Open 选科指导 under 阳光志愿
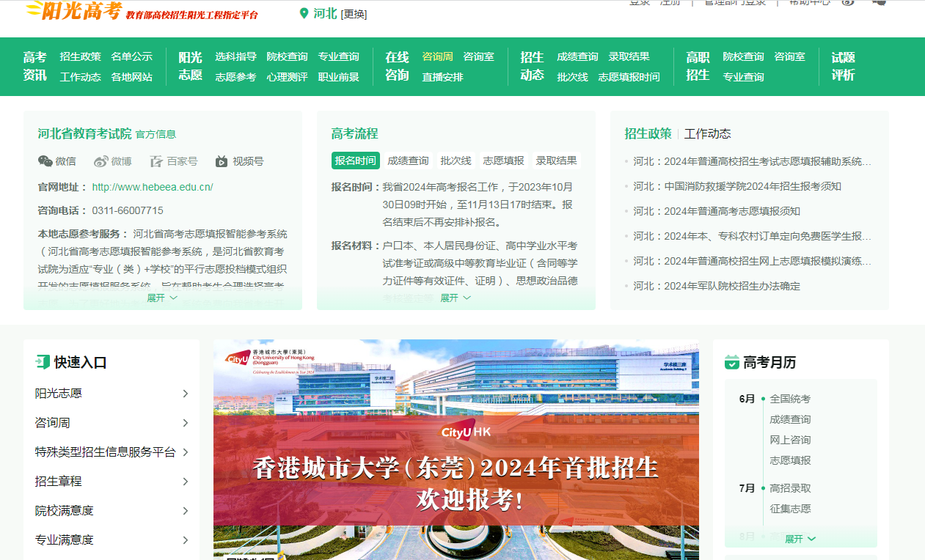The width and height of the screenshot is (925, 560). click(236, 56)
